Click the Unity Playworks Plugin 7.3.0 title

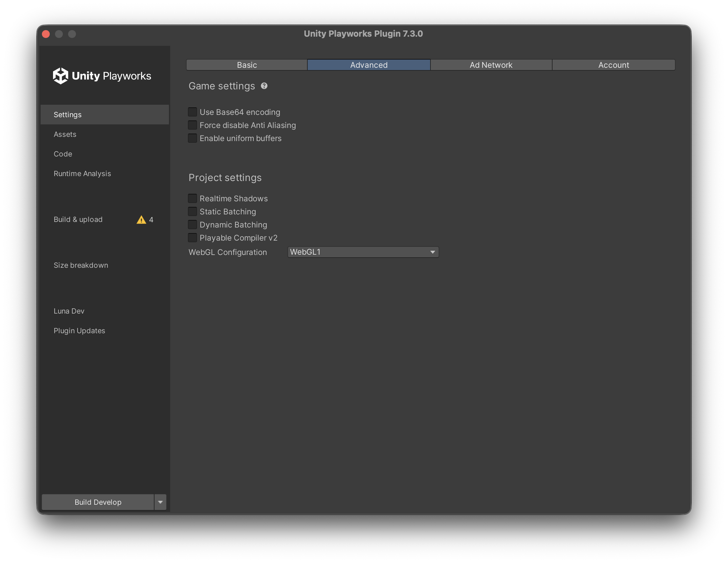point(363,34)
